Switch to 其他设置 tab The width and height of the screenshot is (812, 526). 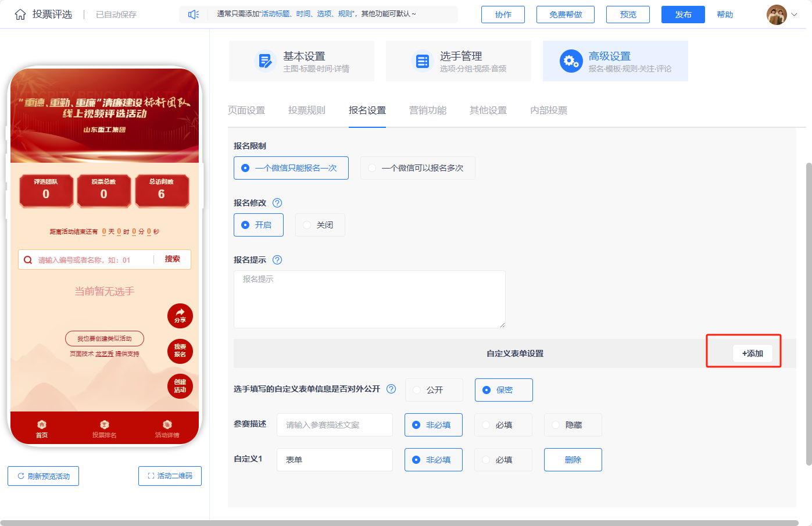point(488,110)
